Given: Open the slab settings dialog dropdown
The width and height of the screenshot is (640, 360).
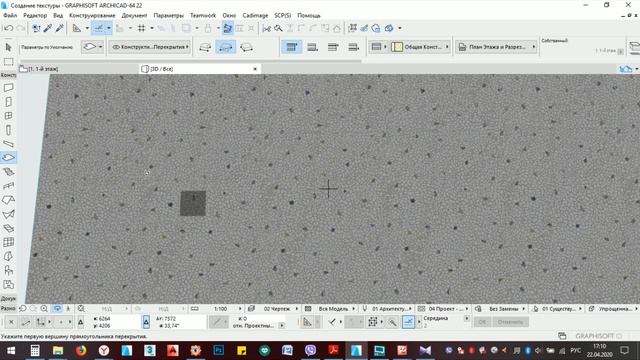Looking at the screenshot, I should 92,47.
